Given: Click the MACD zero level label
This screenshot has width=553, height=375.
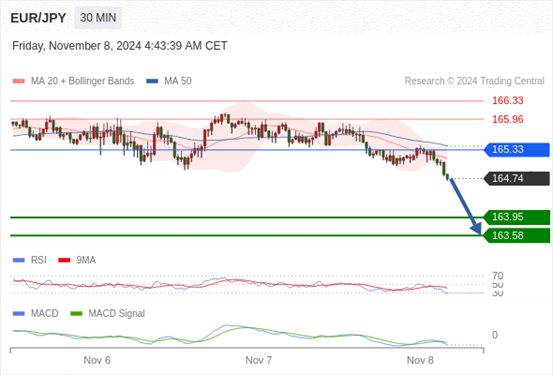Looking at the screenshot, I should [495, 335].
